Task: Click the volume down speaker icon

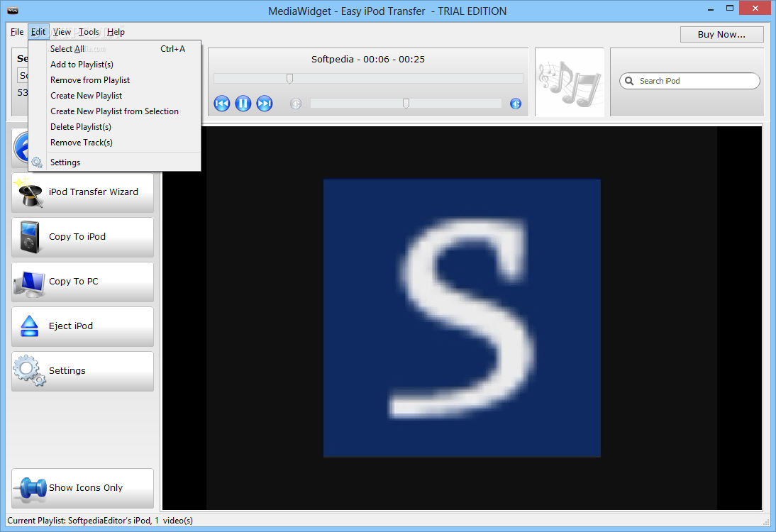Action: pyautogui.click(x=296, y=104)
